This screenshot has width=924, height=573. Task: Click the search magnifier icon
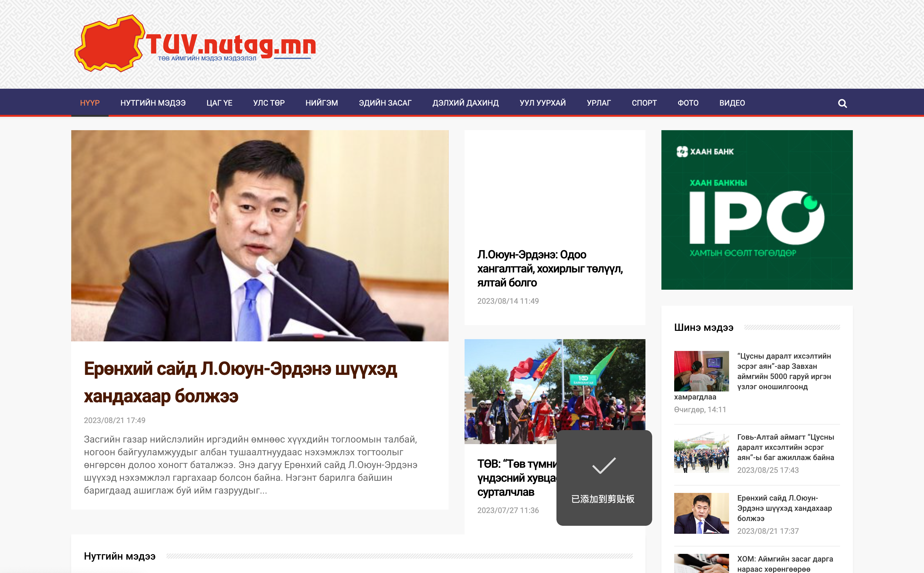click(842, 103)
